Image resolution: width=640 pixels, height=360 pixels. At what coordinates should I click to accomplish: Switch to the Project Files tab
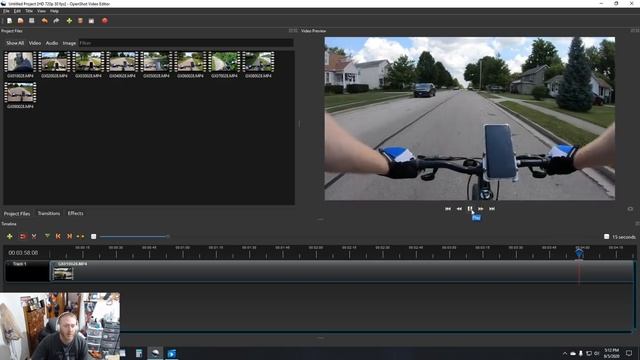17,213
